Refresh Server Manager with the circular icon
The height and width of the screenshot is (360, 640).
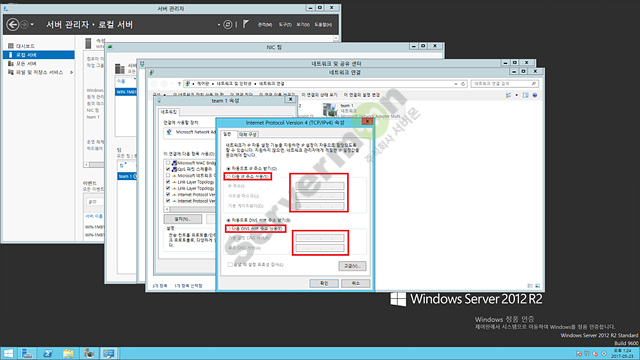227,24
